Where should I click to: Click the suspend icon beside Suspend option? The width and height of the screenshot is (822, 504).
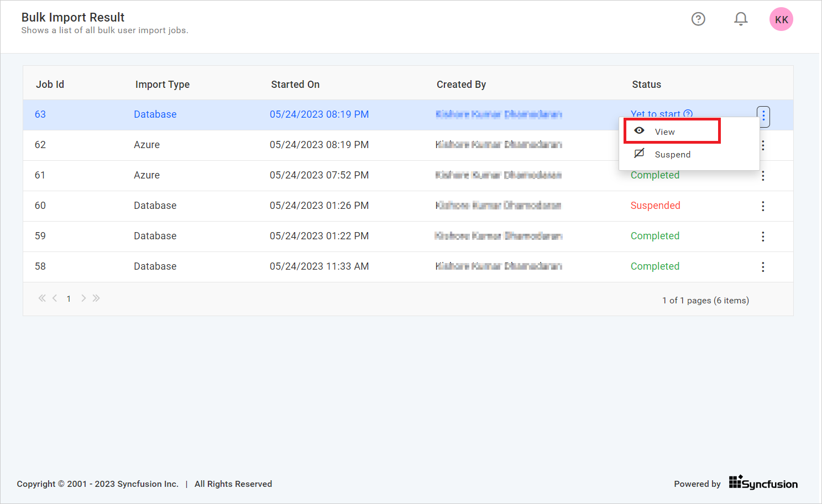640,154
